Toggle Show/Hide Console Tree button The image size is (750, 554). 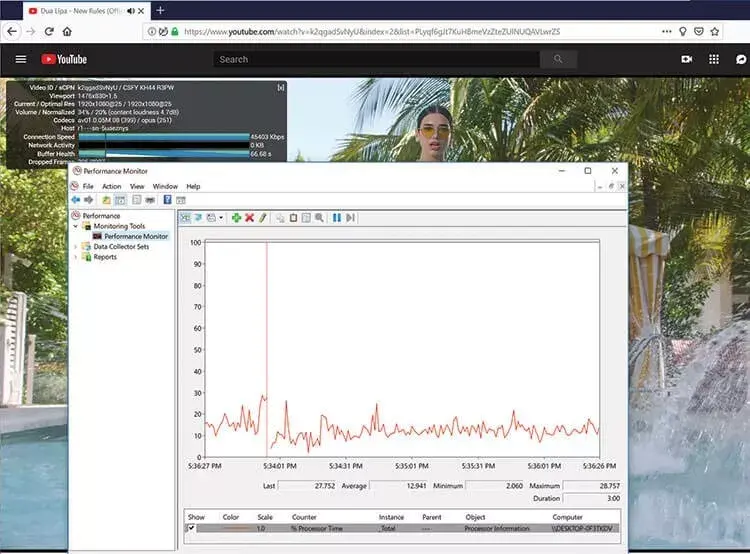(x=120, y=200)
